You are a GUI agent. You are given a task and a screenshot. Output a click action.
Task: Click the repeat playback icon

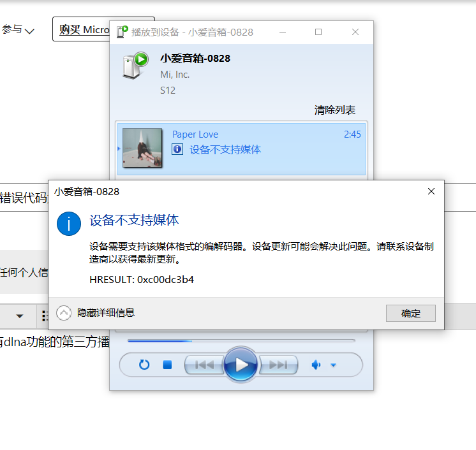144,365
